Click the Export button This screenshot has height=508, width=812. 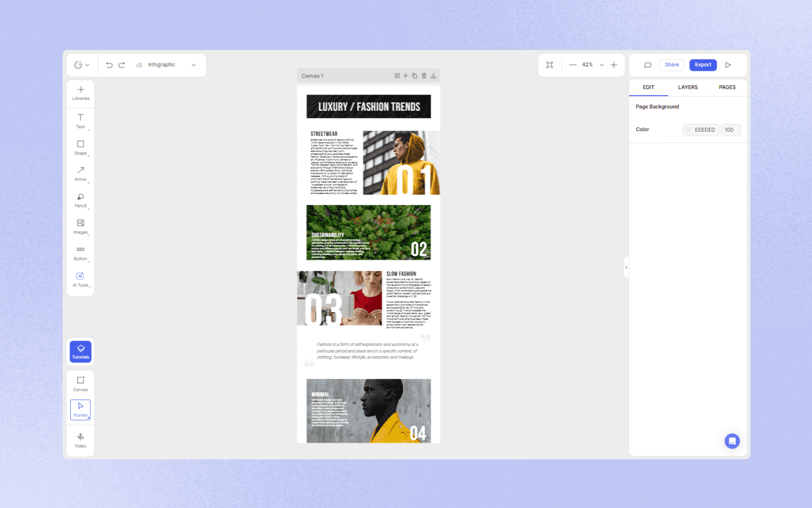[x=703, y=64]
